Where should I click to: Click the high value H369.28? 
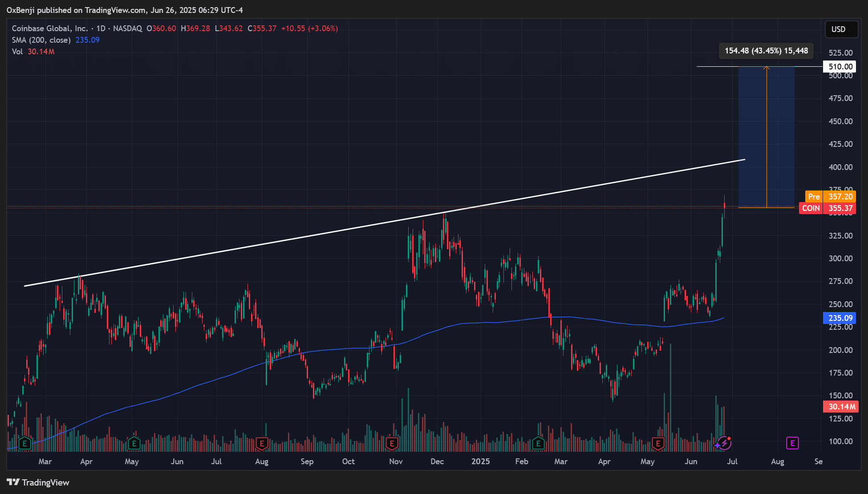pos(195,28)
